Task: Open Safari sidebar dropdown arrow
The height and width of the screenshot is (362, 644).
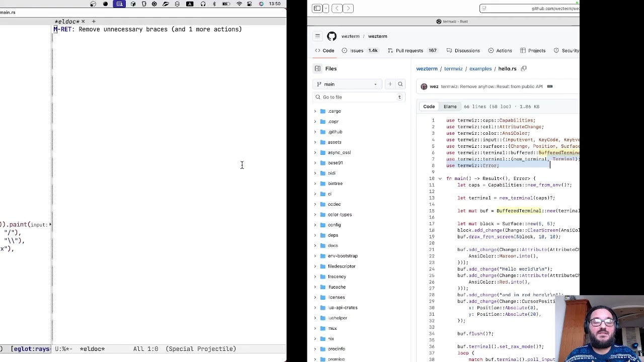Action: [326, 8]
